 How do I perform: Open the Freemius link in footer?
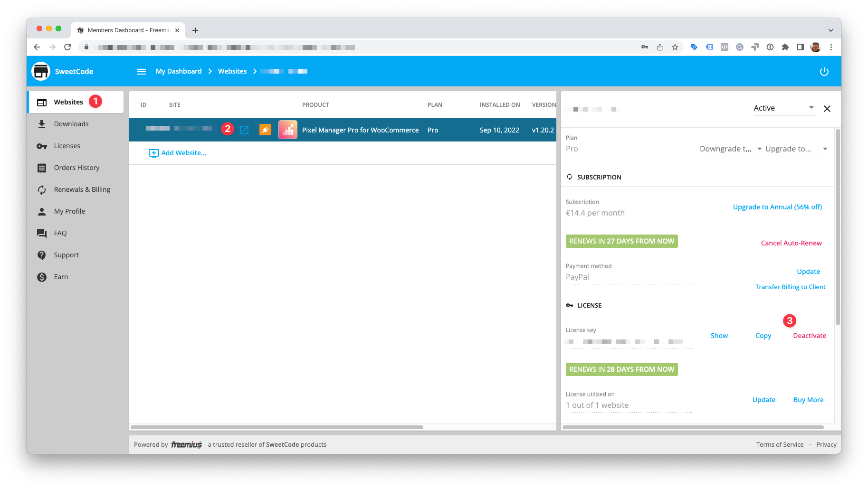pyautogui.click(x=186, y=444)
